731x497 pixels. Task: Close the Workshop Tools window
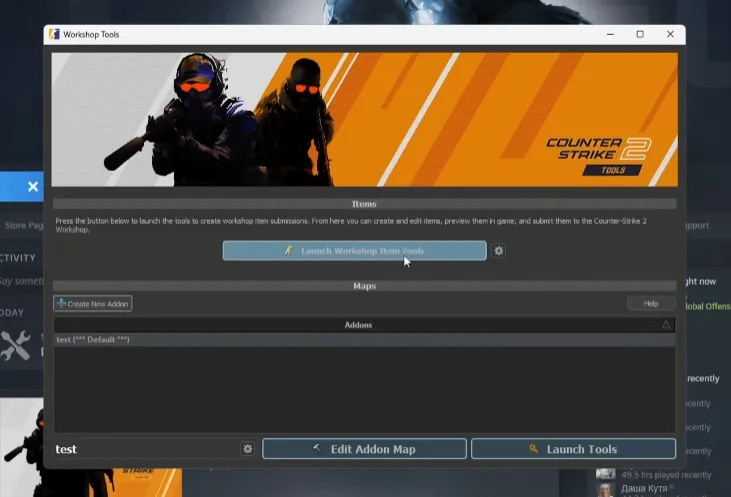[670, 35]
